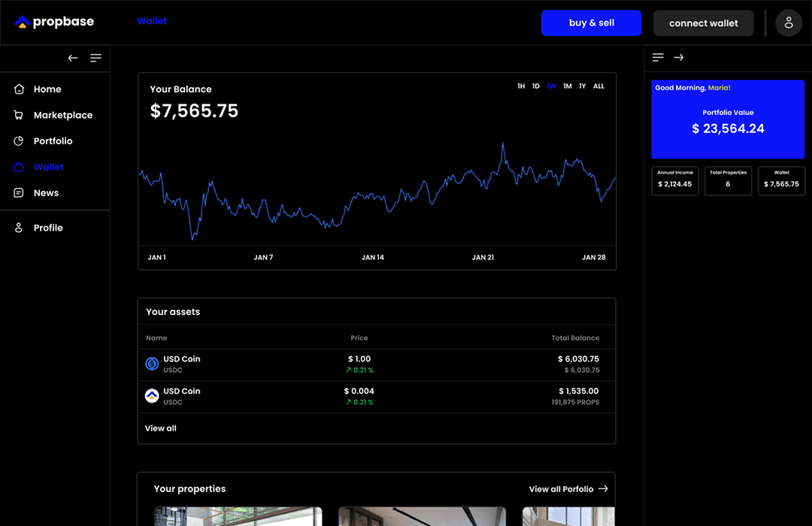Open the user profile avatar icon
The image size is (812, 526).
[x=789, y=23]
